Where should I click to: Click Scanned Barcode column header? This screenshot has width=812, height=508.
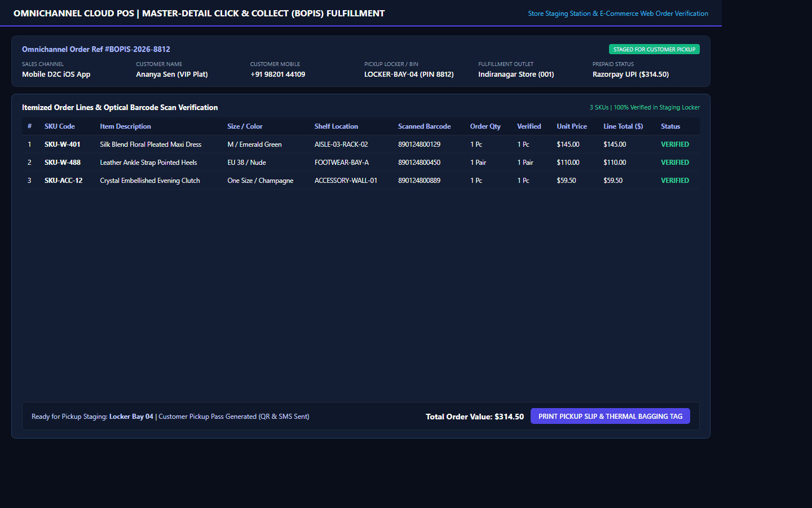[424, 126]
